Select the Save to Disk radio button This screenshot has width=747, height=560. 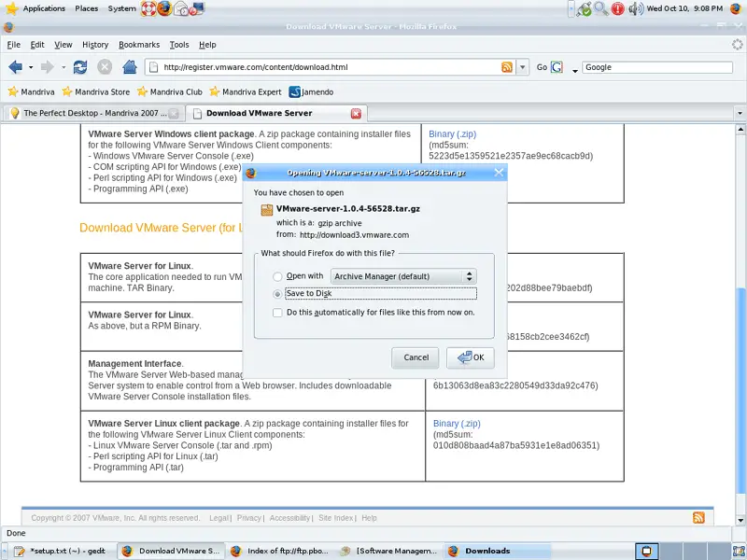coord(277,294)
